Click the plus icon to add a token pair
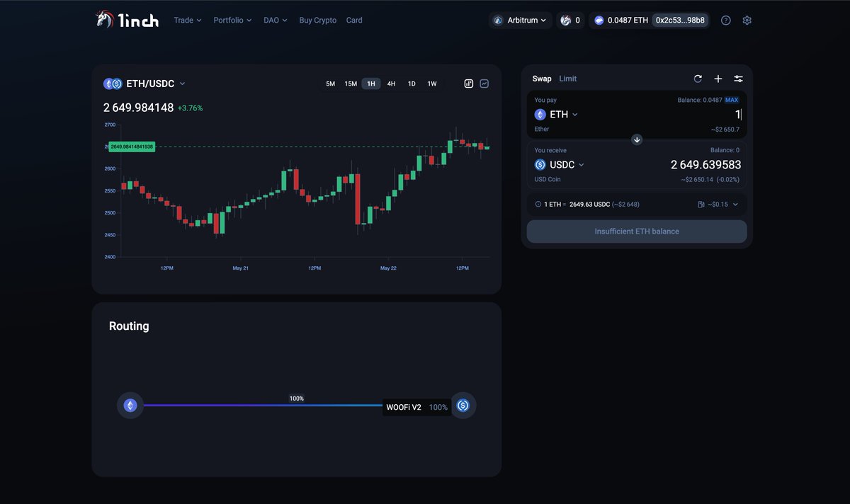This screenshot has width=850, height=504. [x=718, y=79]
